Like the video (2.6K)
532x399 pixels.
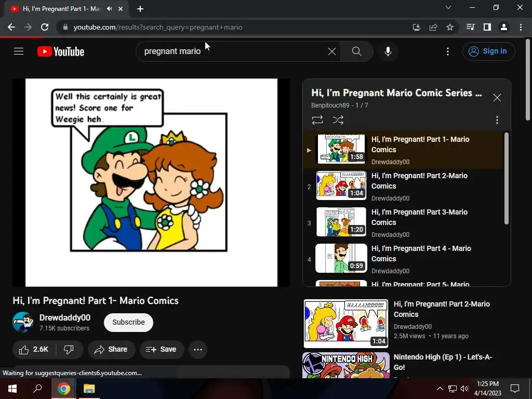click(x=34, y=350)
